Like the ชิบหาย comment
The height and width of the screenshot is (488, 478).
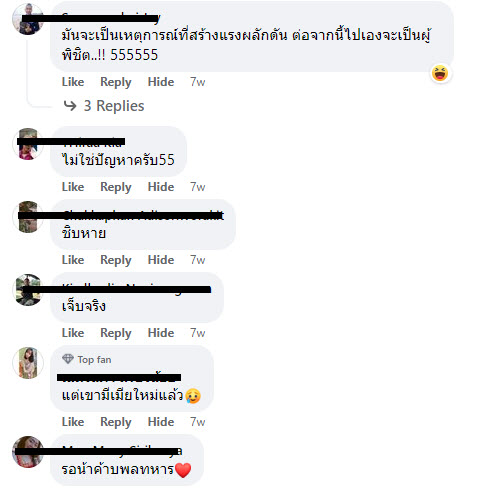tap(73, 260)
